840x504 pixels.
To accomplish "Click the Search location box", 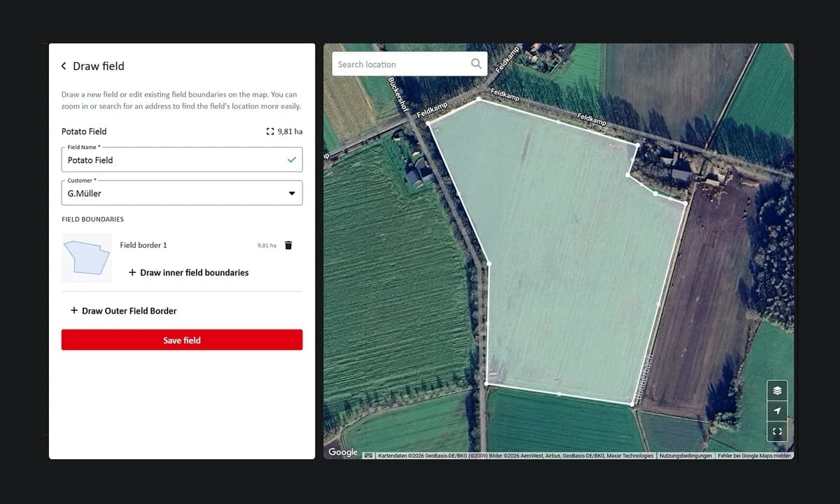I will coord(399,64).
